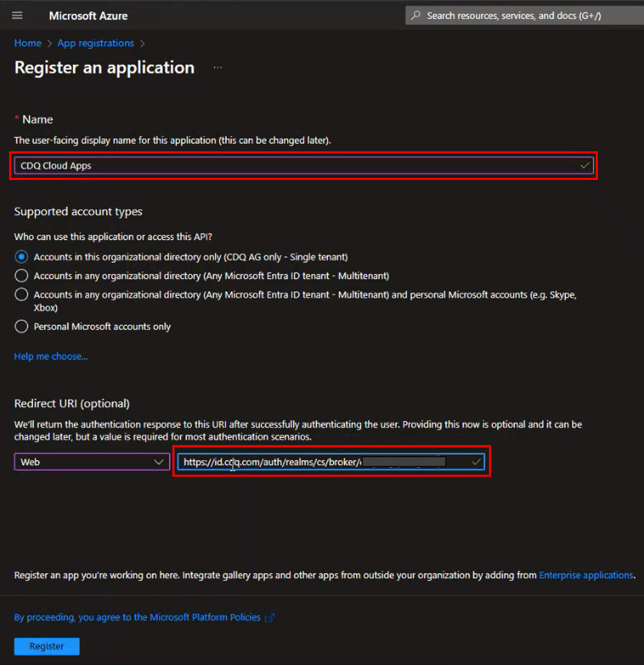The image size is (644, 665).
Task: Expand the Web platform dropdown
Action: pos(92,462)
